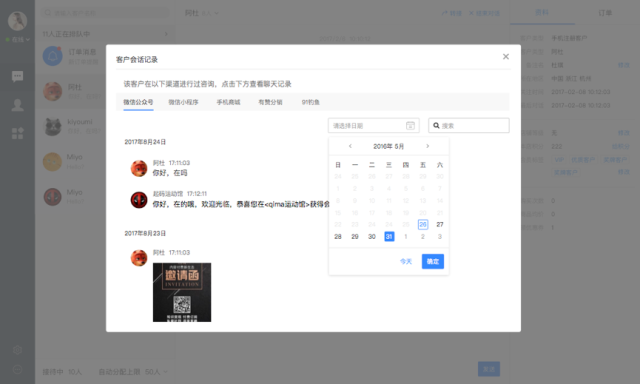Click the blue link beside points 222
Image resolution: width=640 pixels, height=384 pixels.
pyautogui.click(x=620, y=146)
